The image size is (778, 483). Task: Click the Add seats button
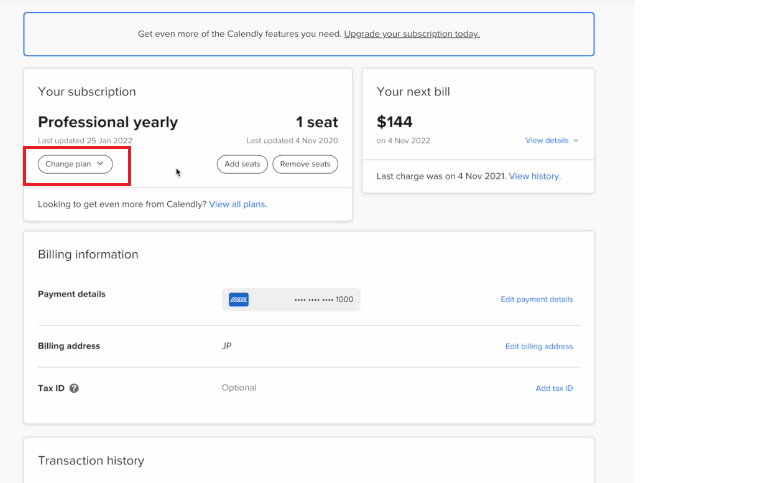coord(242,164)
